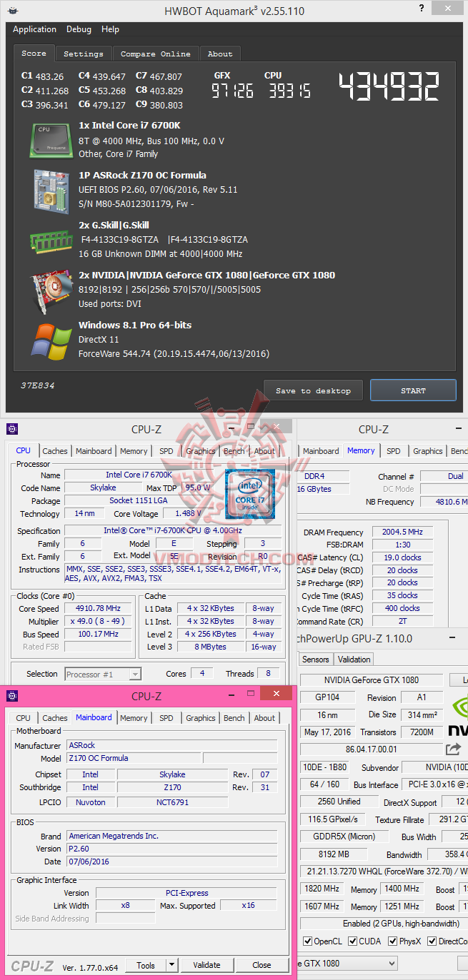Open the SPD tab in the CPU-Z Memory window
Screen dimensions: 468x980
394,451
